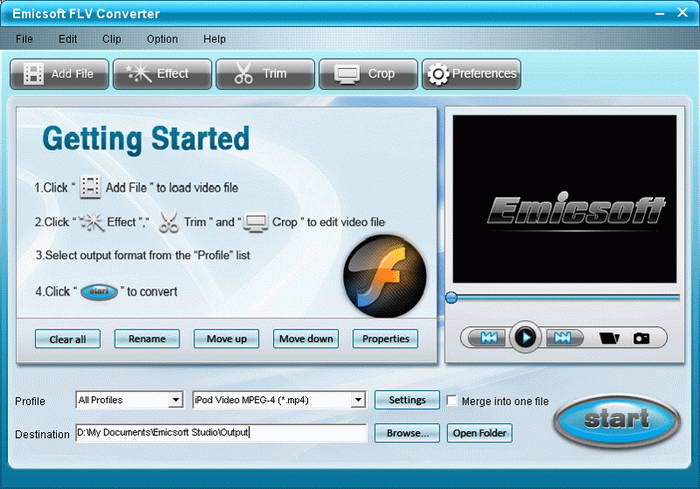Minimize the Emicsoft FLV Converter window

click(660, 13)
